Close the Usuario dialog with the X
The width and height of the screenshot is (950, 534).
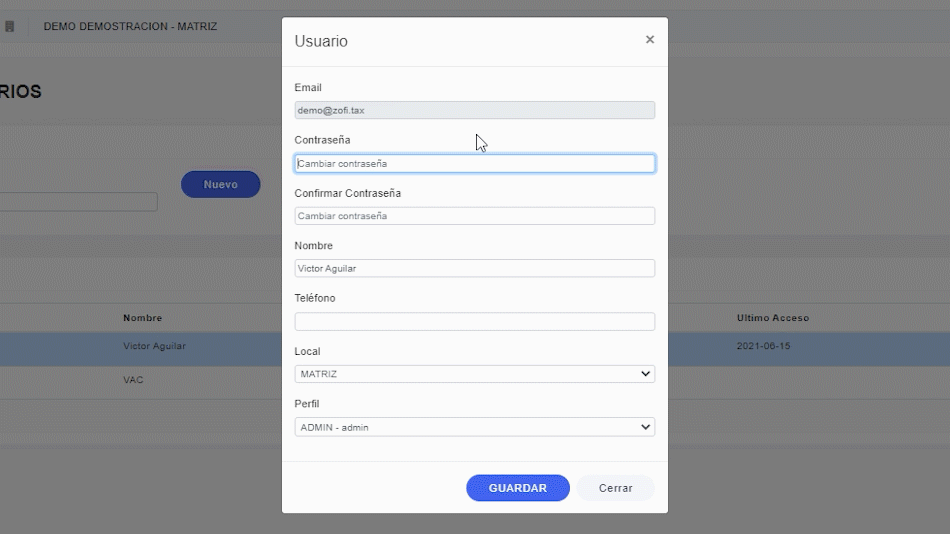650,40
